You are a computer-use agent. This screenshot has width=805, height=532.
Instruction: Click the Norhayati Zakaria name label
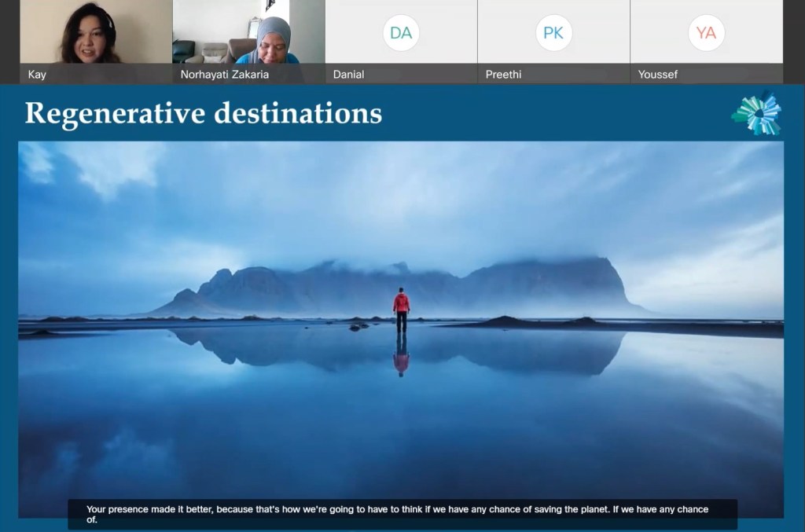click(224, 75)
